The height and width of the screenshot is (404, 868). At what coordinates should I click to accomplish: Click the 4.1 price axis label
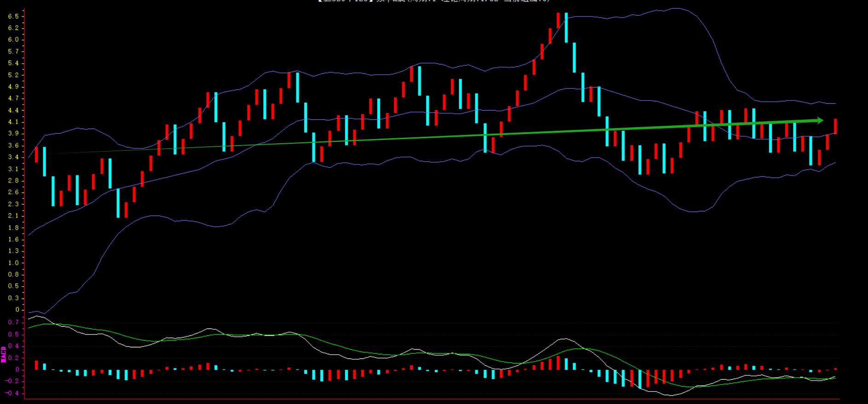(13, 122)
